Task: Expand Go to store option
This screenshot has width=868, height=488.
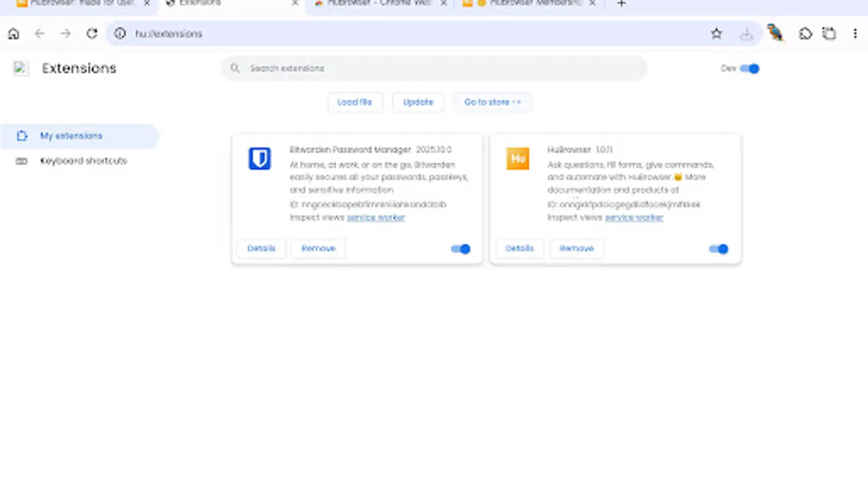Action: [492, 102]
